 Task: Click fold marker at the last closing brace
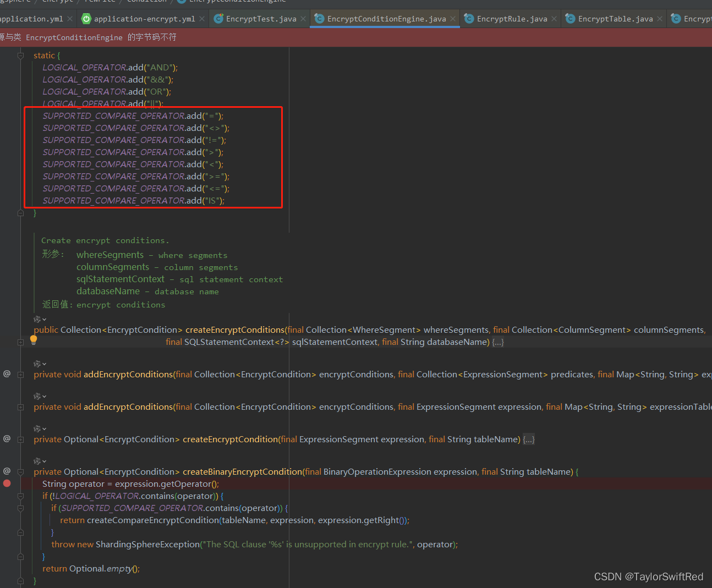click(x=20, y=581)
